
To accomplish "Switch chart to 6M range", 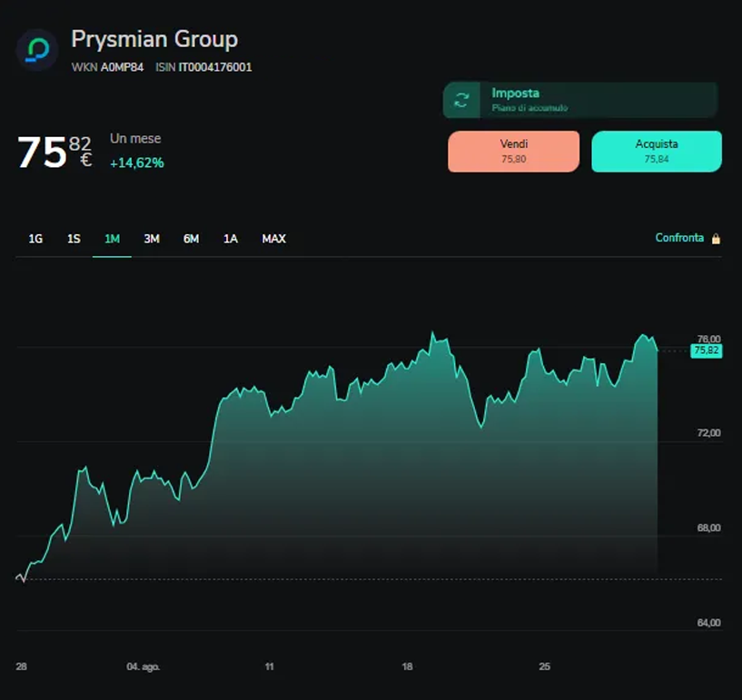I will pos(192,239).
